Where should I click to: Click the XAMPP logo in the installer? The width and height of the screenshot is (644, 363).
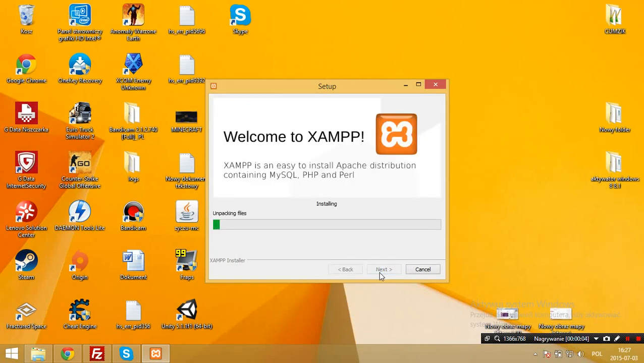[x=396, y=134]
